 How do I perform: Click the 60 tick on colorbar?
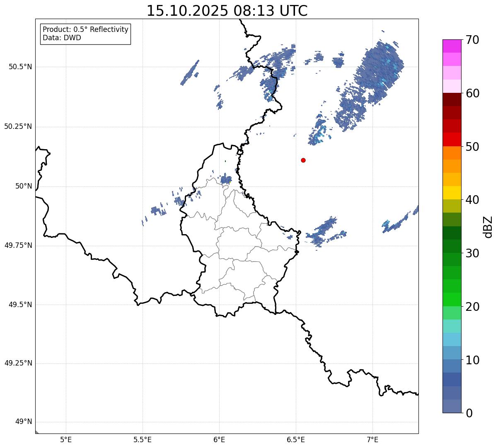(472, 93)
